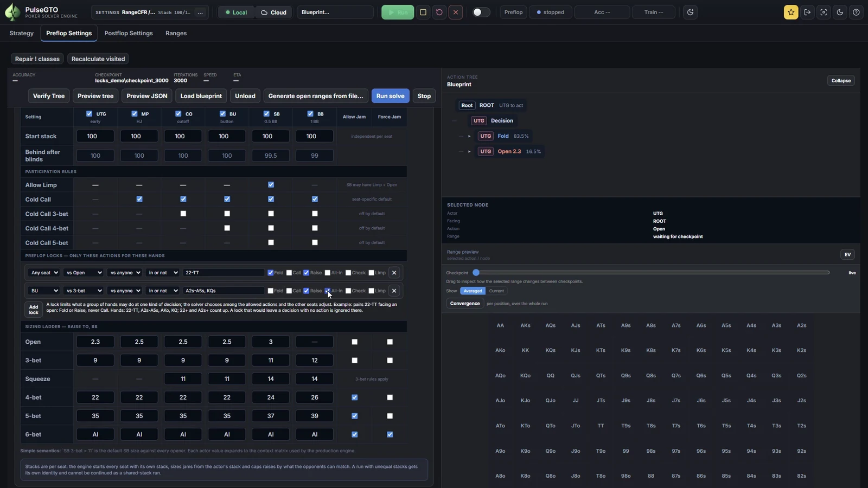Image resolution: width=868 pixels, height=488 pixels.
Task: Expand the UTG Fold 83.5% tree node
Action: (469, 136)
